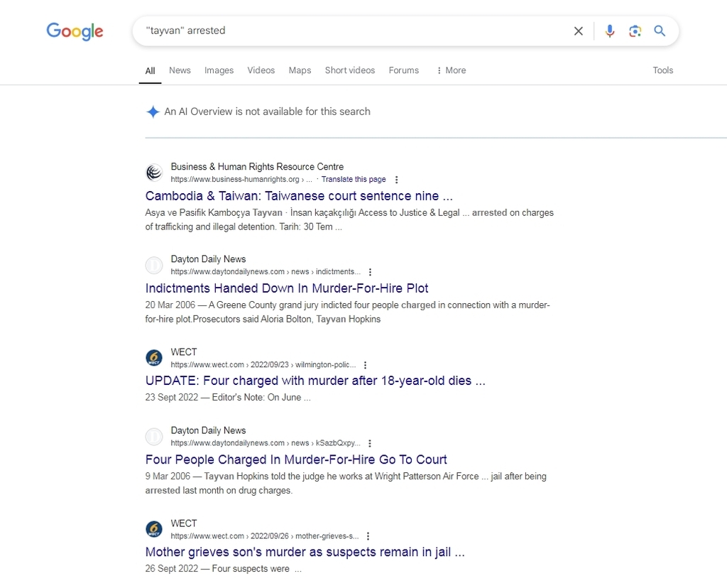
Task: Click WECT favicon beside the Four charged result
Action: 154,358
